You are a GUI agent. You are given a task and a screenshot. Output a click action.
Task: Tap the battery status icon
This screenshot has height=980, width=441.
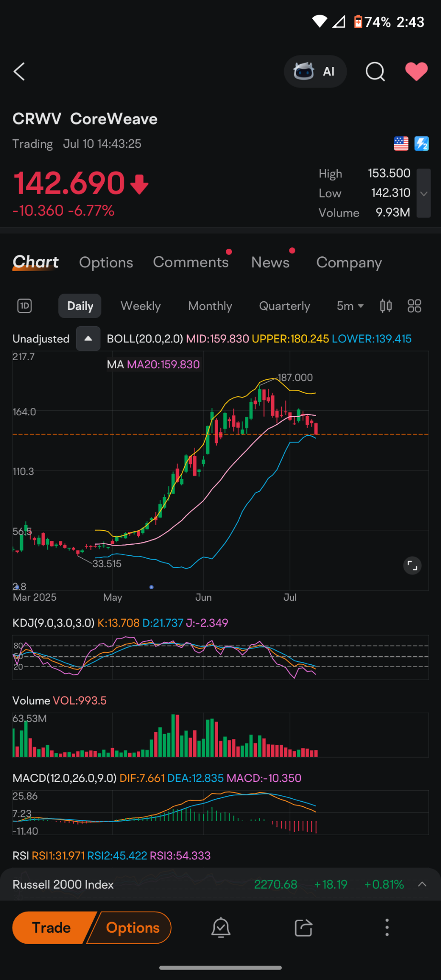[358, 22]
